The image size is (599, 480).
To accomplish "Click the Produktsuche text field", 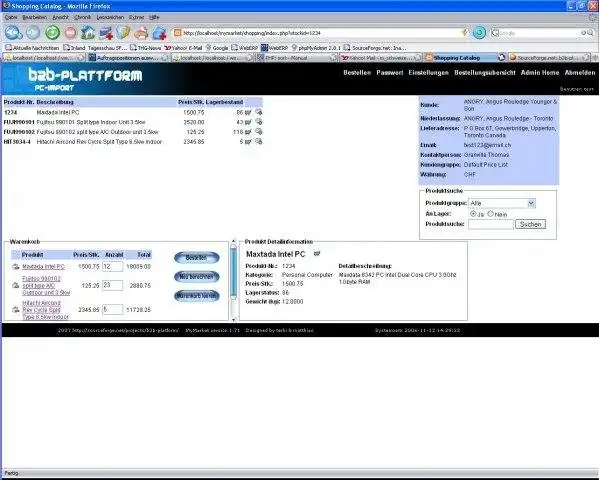I will coord(491,224).
